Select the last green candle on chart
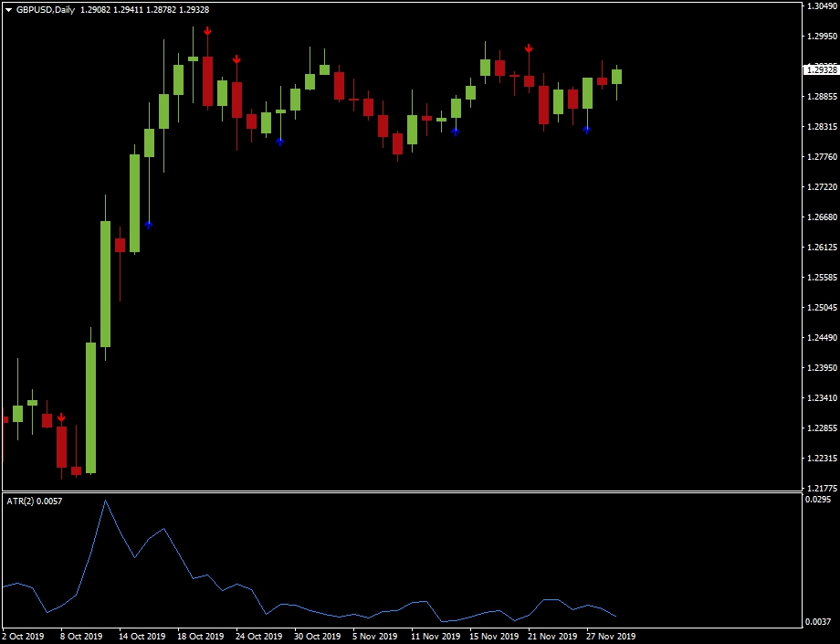The width and height of the screenshot is (840, 644). [x=616, y=77]
